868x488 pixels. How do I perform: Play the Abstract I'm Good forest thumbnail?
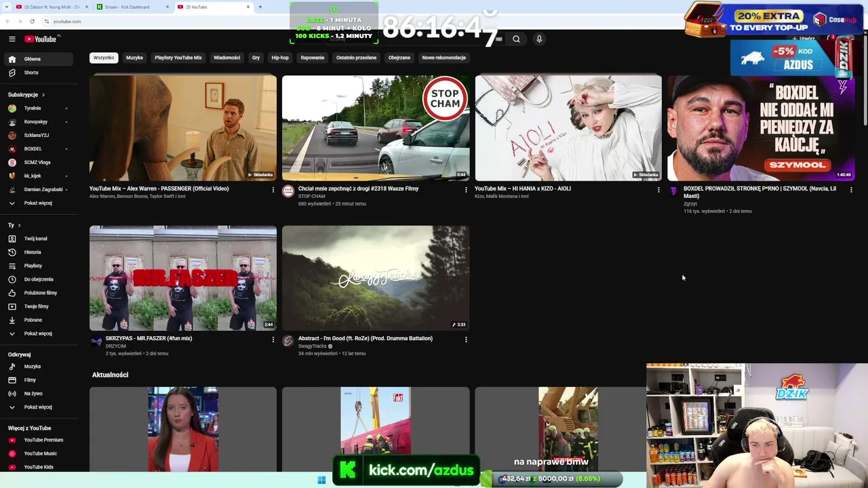click(376, 278)
